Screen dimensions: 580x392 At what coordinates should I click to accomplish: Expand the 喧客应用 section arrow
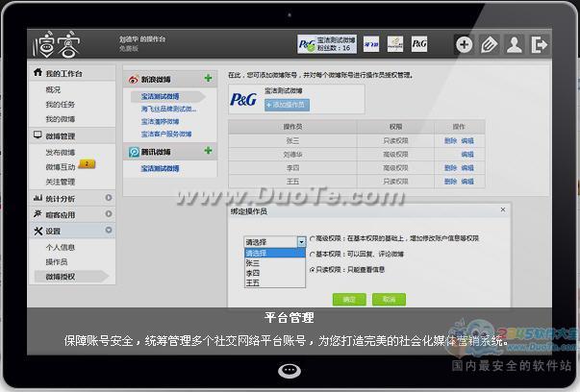109,214
